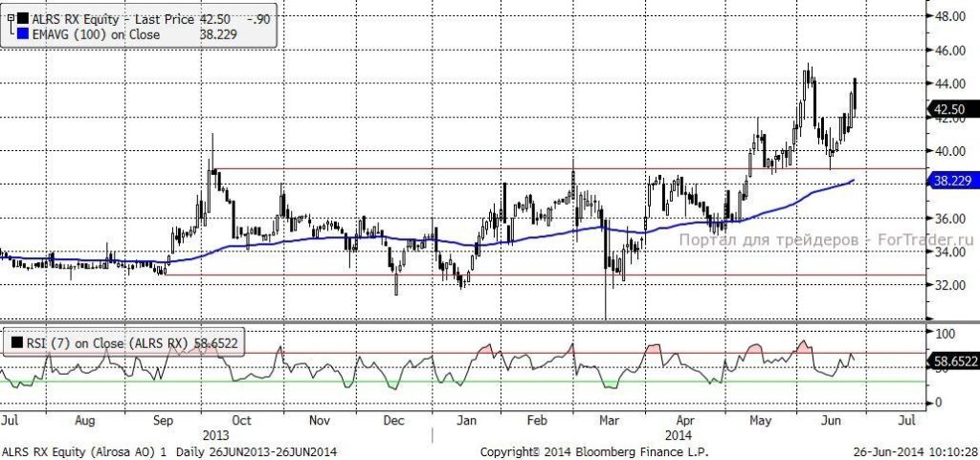Click the blue EMAVG (100) color swatch
This screenshot has height=460, width=980.
(x=22, y=35)
